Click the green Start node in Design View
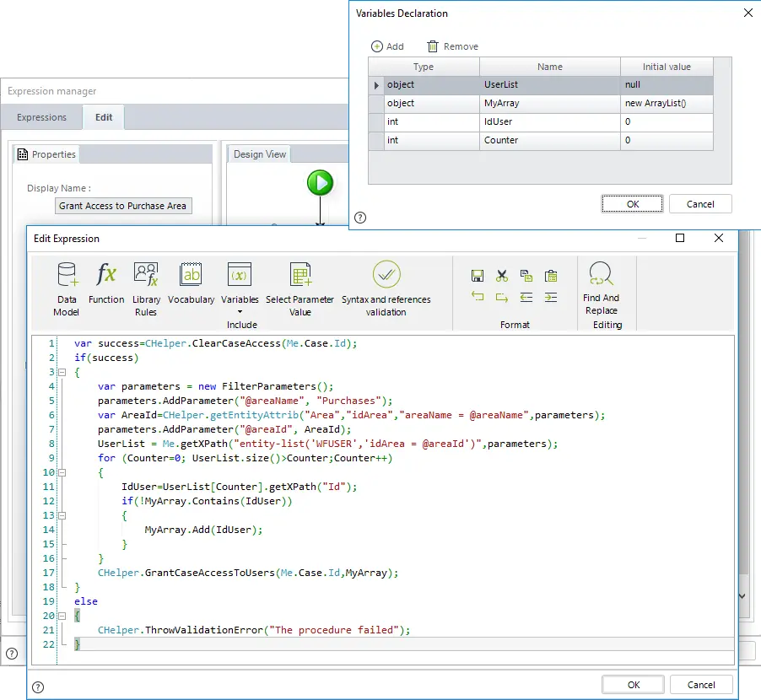Image resolution: width=761 pixels, height=700 pixels. pos(321,183)
